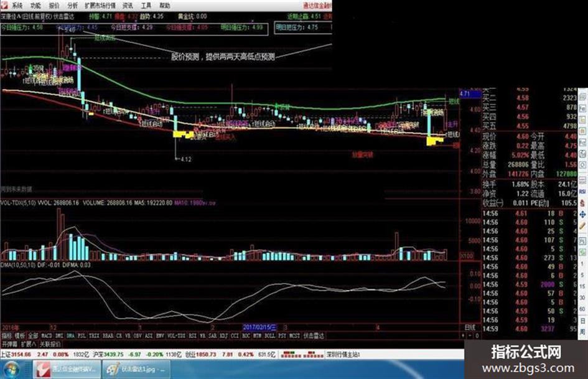Viewport: 588px width, 379px height.
Task: Click the blue four-arrow move icon in the sidebar
Action: tap(582, 214)
